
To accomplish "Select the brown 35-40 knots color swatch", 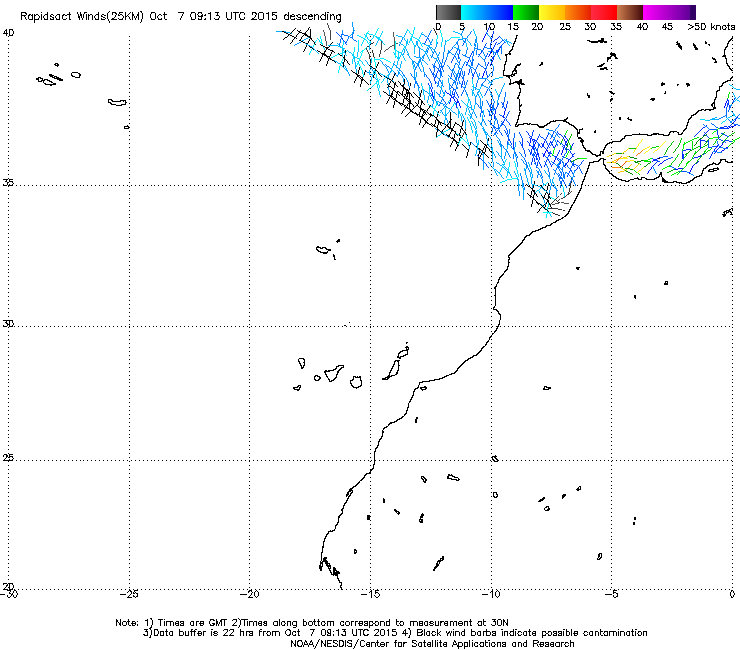I will [x=630, y=12].
